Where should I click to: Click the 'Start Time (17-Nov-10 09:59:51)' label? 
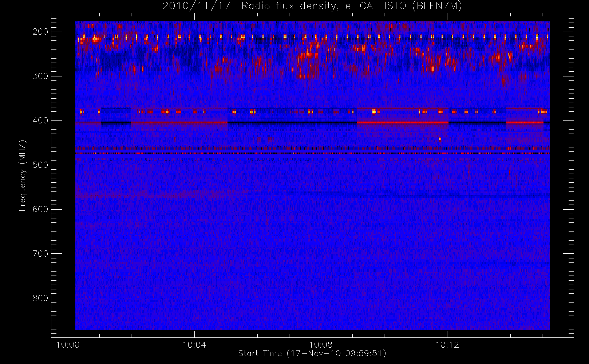coord(312,353)
